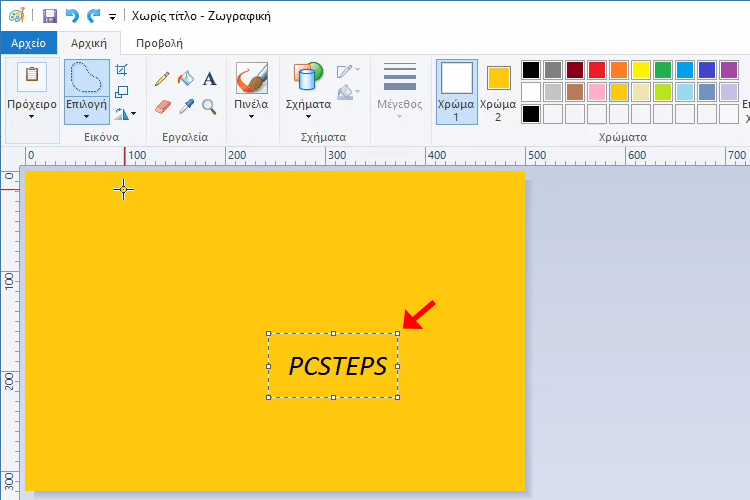Pick the green color swatch
The image size is (750, 500).
pyautogui.click(x=663, y=70)
